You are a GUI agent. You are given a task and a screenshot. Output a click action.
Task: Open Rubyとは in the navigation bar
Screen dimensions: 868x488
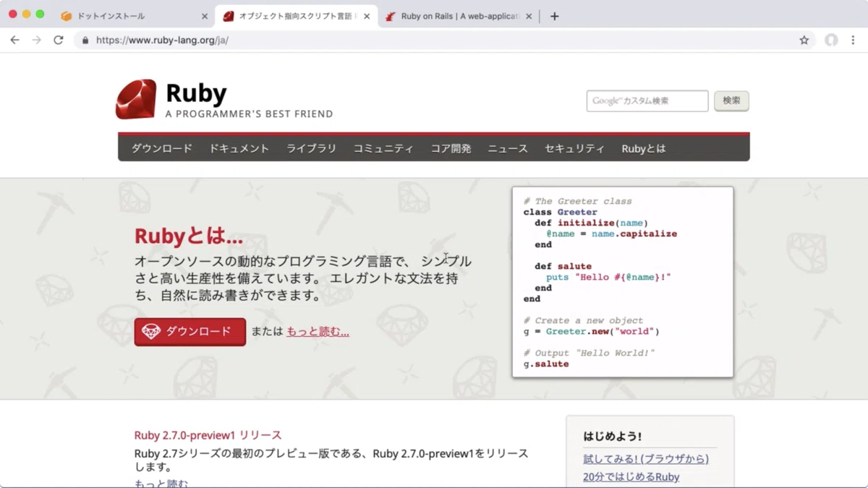point(643,148)
